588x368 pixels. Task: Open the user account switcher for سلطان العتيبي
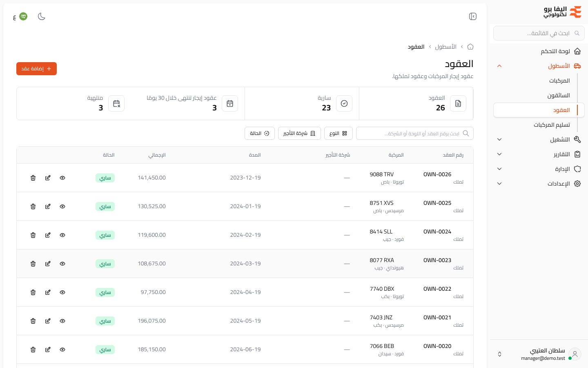(x=539, y=354)
